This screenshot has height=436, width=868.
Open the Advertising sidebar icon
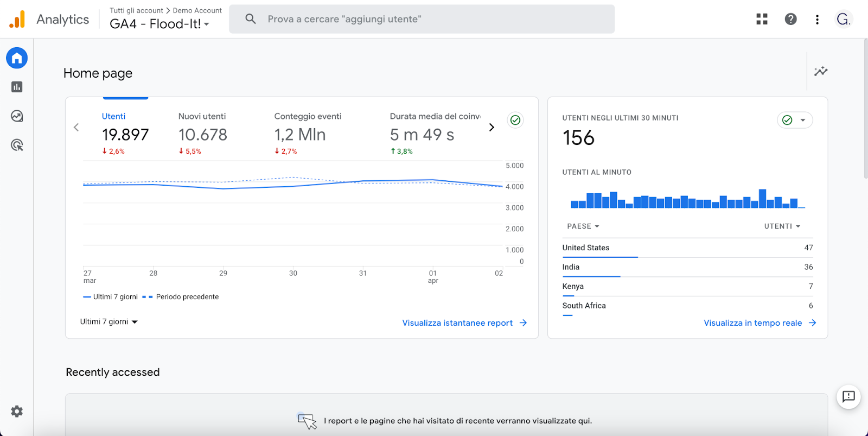coord(17,145)
